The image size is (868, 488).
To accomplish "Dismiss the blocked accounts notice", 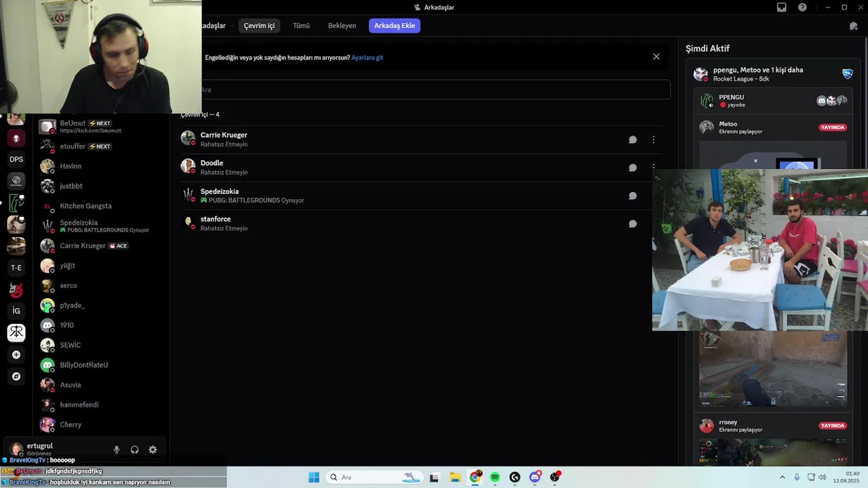I will coord(656,57).
